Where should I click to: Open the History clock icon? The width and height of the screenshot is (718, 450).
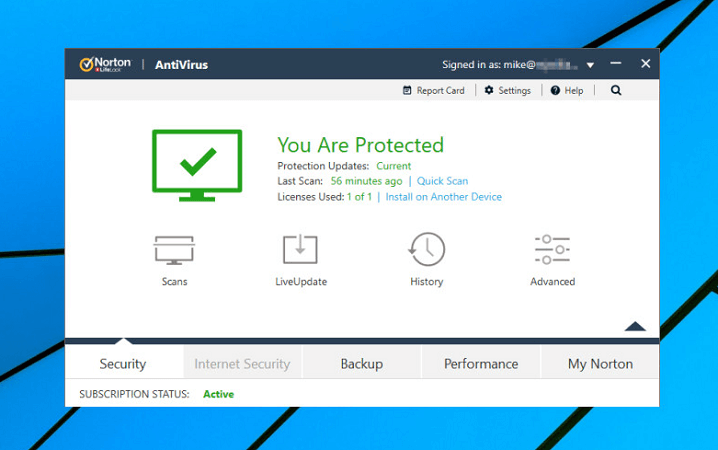[426, 249]
